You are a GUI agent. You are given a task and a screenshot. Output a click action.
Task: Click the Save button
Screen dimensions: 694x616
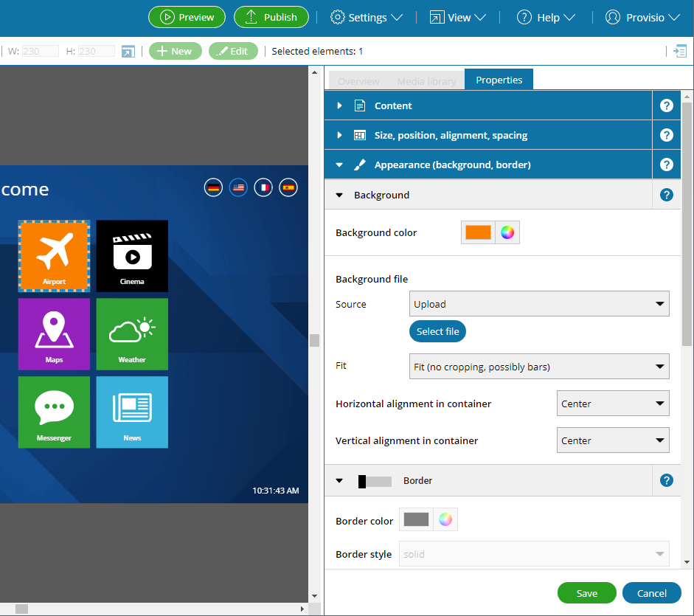tap(587, 593)
